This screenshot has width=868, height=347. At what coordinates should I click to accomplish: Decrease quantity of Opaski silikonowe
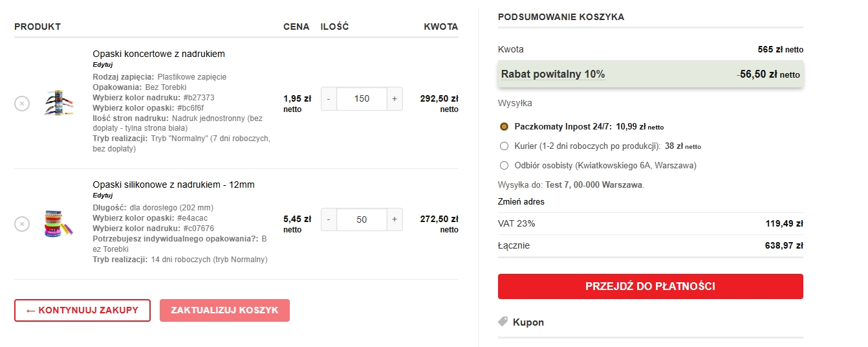tap(329, 219)
